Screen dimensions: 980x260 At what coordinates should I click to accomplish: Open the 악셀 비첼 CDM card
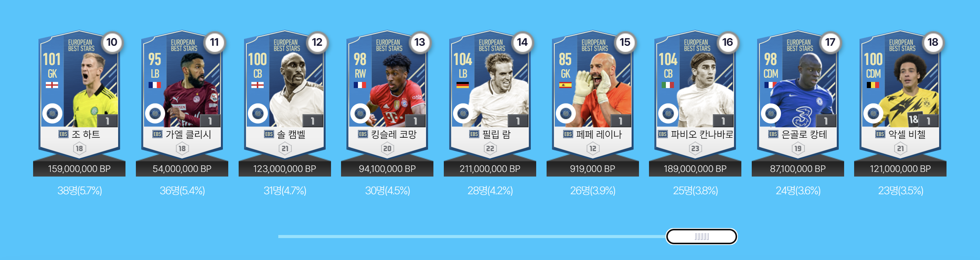[x=901, y=94]
